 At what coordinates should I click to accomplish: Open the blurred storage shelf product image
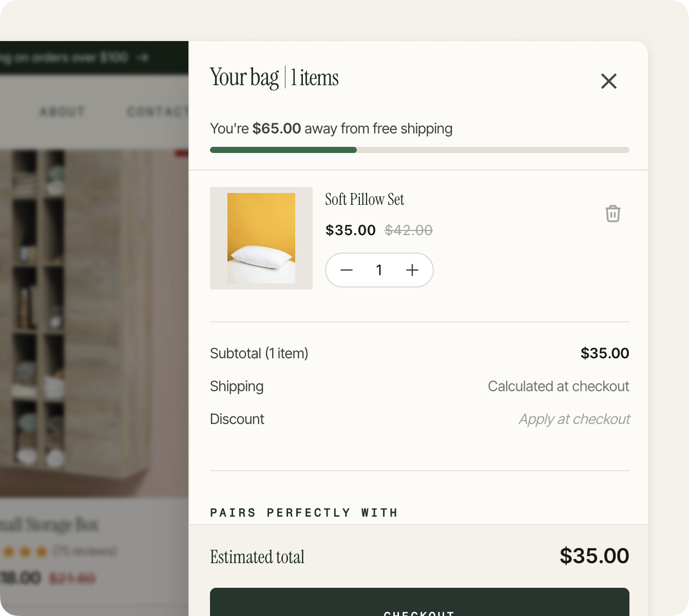coord(94,323)
